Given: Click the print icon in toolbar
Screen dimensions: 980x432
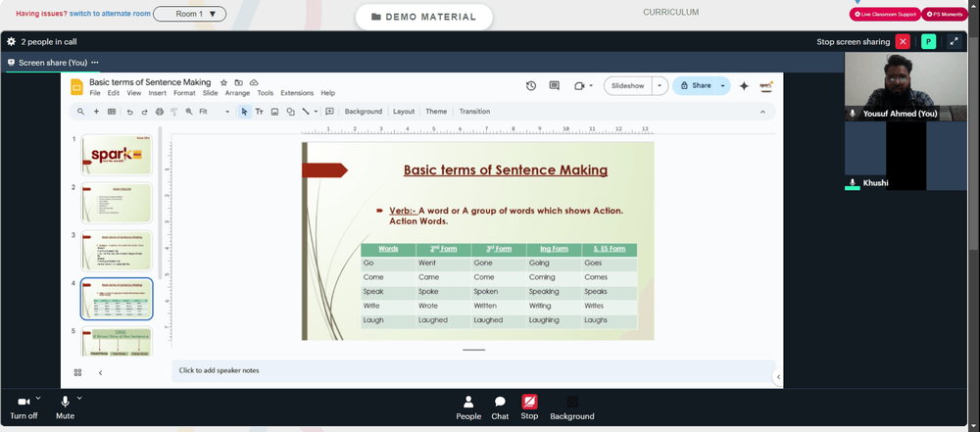Looking at the screenshot, I should 160,112.
